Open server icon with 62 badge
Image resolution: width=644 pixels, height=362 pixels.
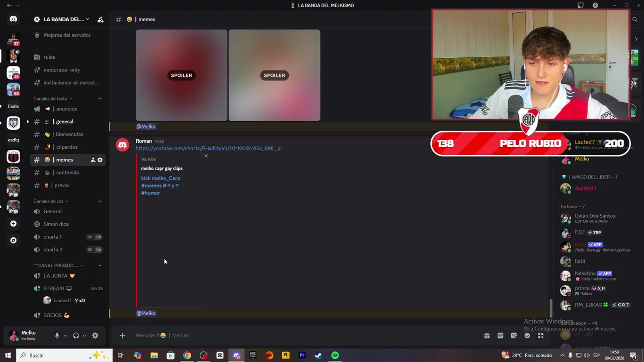click(14, 89)
